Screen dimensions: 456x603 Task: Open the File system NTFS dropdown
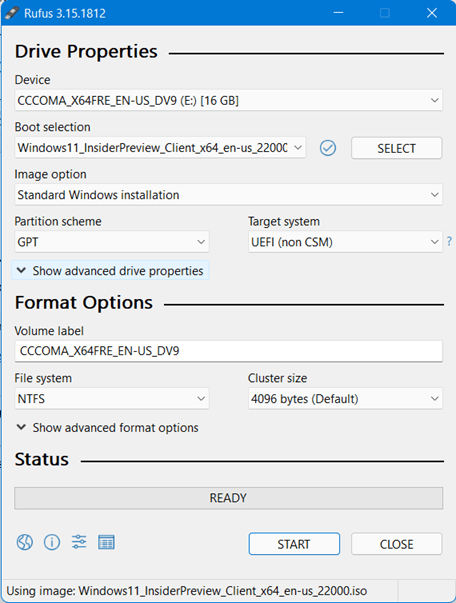[x=112, y=399]
